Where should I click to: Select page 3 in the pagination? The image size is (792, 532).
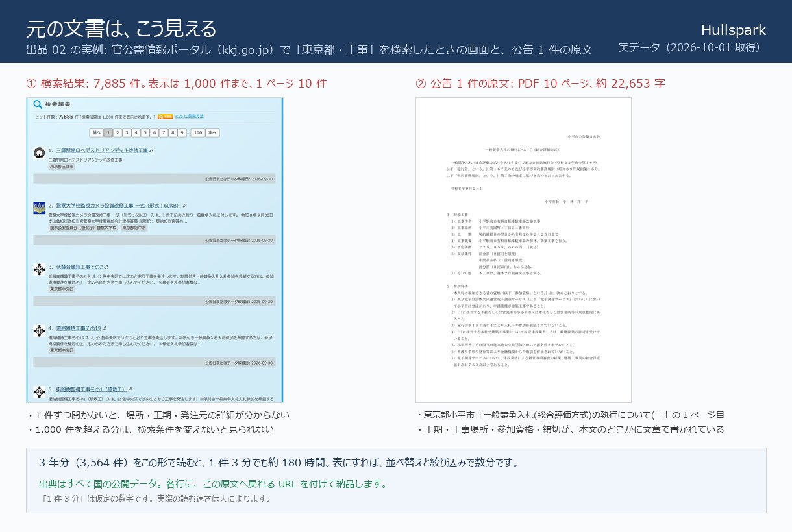click(x=127, y=133)
